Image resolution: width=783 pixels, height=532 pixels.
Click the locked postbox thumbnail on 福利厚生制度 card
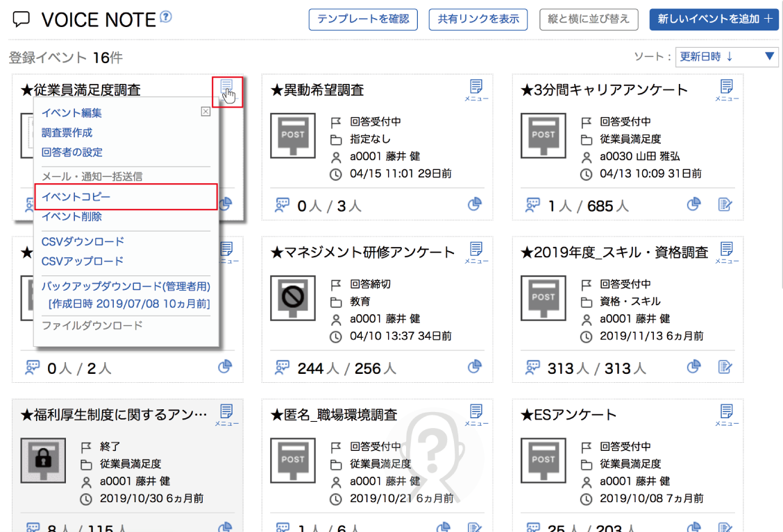(x=43, y=460)
